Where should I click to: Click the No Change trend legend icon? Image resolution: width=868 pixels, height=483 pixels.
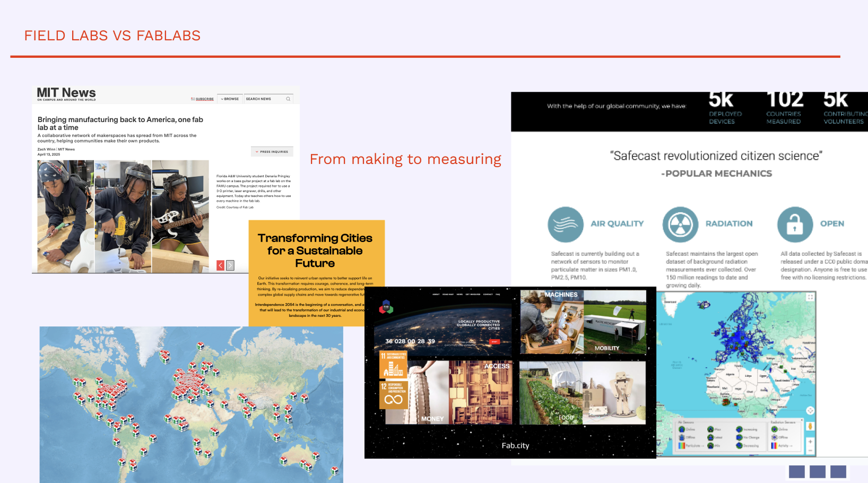(739, 437)
